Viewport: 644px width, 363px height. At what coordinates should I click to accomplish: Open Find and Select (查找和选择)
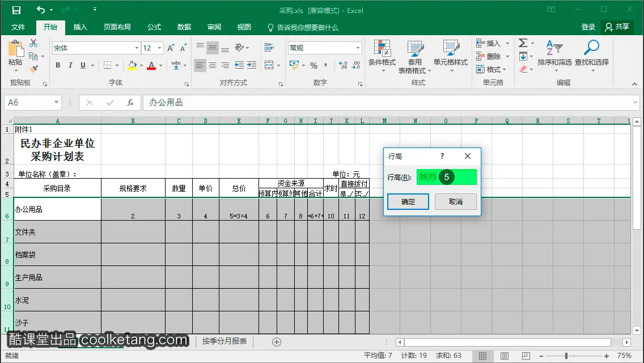click(592, 55)
